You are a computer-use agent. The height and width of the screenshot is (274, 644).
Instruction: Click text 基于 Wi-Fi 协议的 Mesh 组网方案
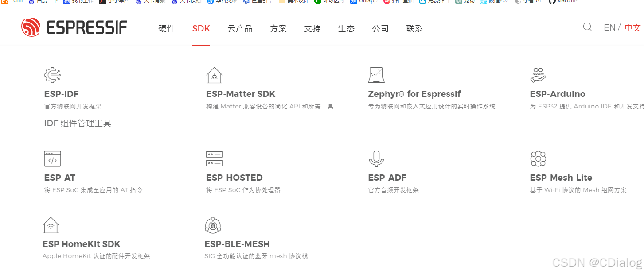(578, 190)
